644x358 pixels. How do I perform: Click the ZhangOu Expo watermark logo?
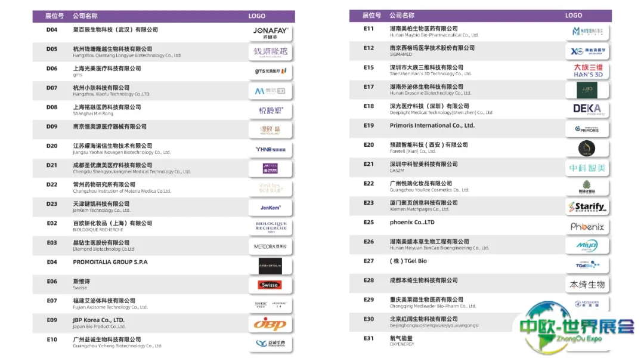point(575,327)
